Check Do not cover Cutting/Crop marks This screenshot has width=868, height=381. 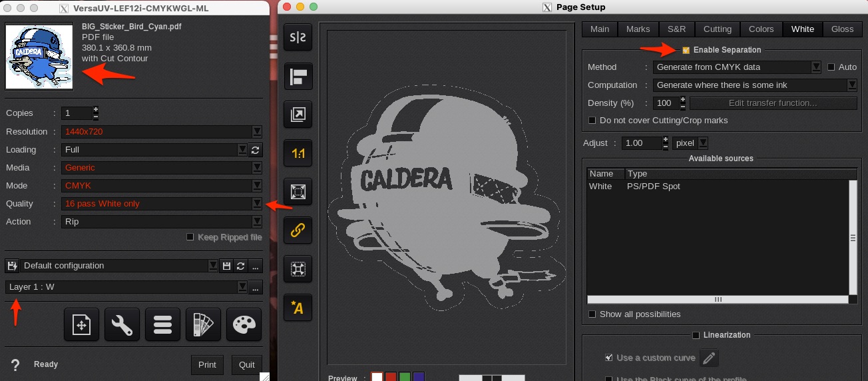tap(592, 121)
